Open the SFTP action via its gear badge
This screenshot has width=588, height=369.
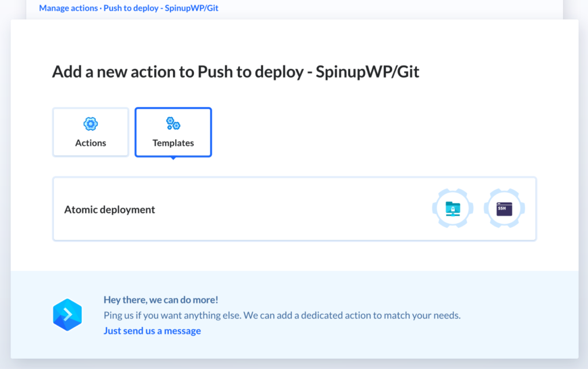452,208
